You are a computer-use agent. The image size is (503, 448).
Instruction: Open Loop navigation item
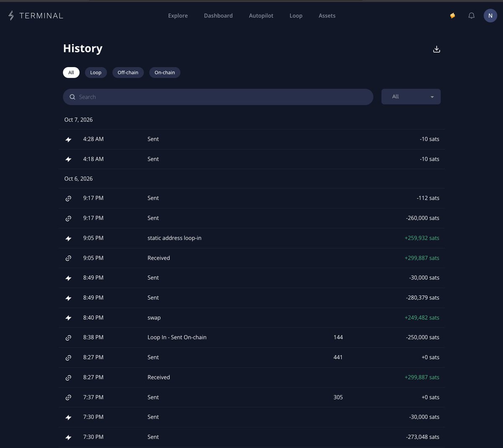tap(296, 16)
